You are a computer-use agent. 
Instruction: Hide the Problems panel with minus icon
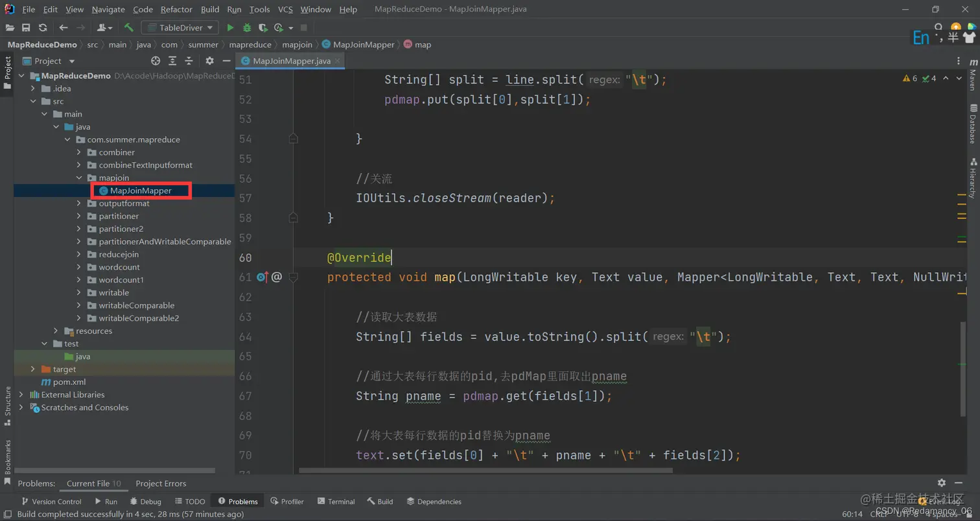(960, 483)
